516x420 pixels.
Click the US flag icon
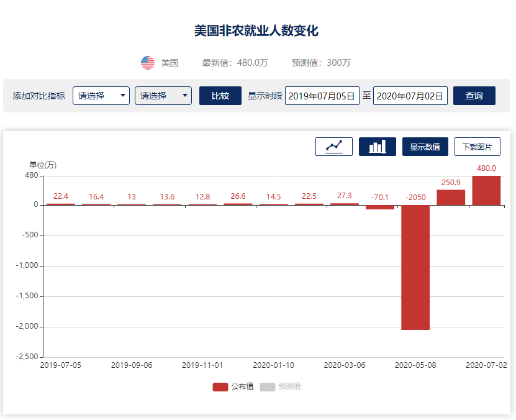point(148,63)
